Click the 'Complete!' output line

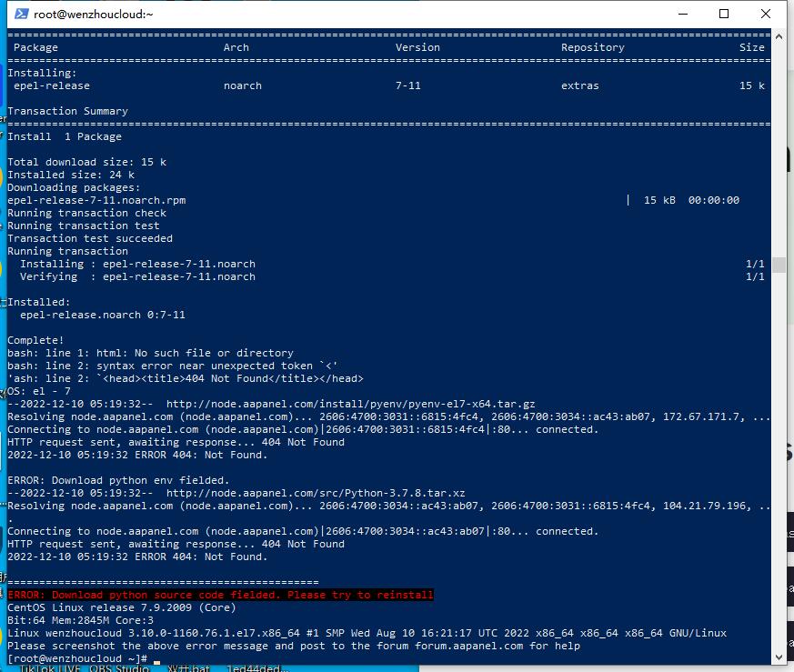click(x=35, y=340)
